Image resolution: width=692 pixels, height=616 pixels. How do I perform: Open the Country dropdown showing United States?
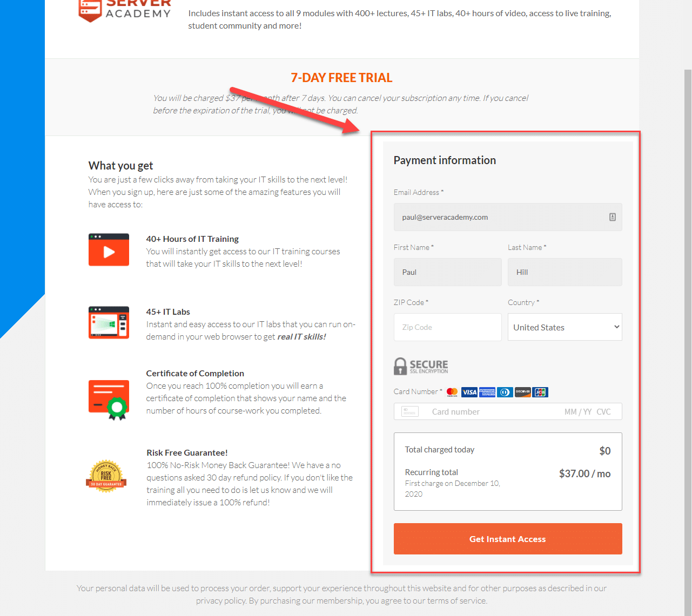click(565, 327)
